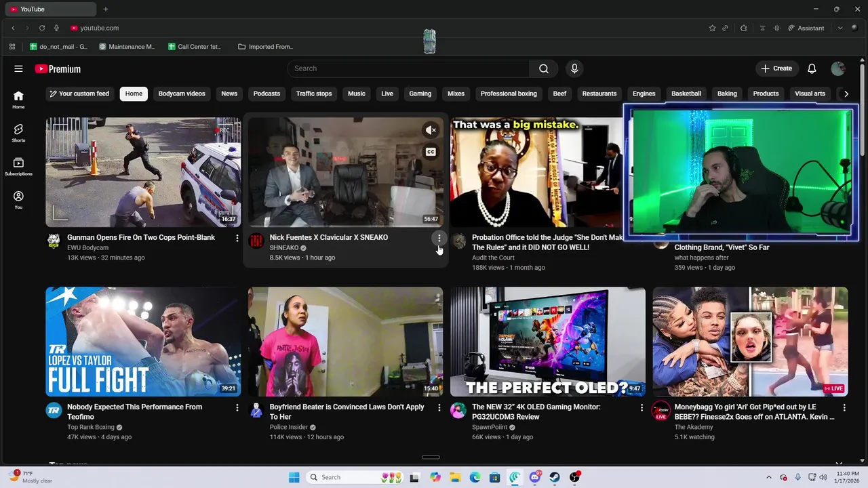Viewport: 868px width, 488px height.
Task: Open the browser extensions puzzle icon
Action: (x=743, y=28)
